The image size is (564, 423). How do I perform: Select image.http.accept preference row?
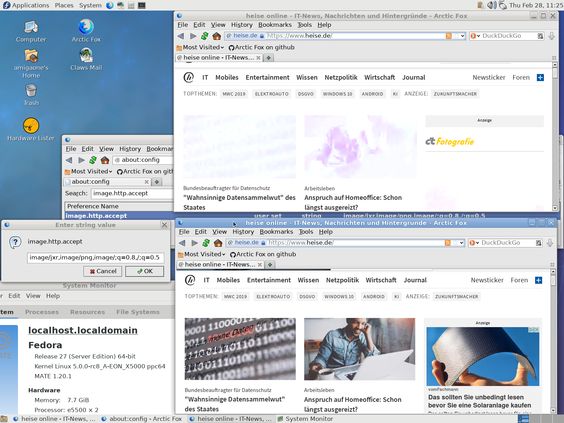[x=119, y=216]
